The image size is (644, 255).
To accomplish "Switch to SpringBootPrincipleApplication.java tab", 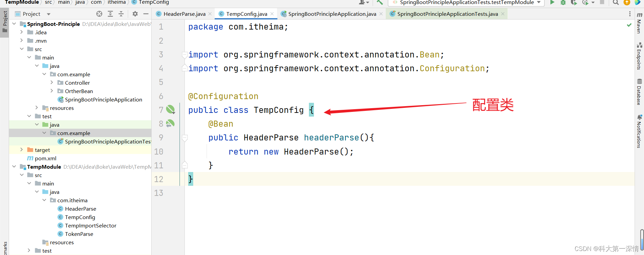I will pyautogui.click(x=332, y=14).
